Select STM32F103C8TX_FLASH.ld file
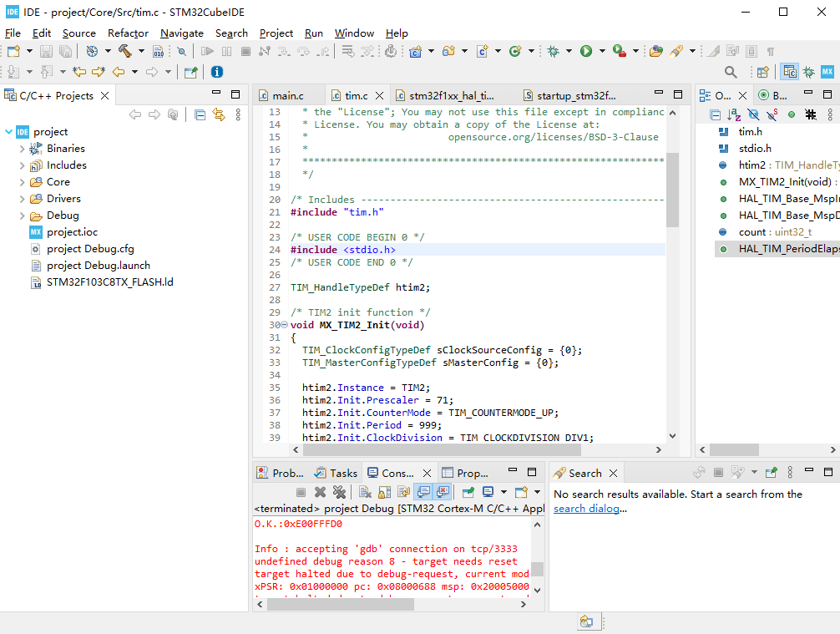840x634 pixels. (x=110, y=282)
